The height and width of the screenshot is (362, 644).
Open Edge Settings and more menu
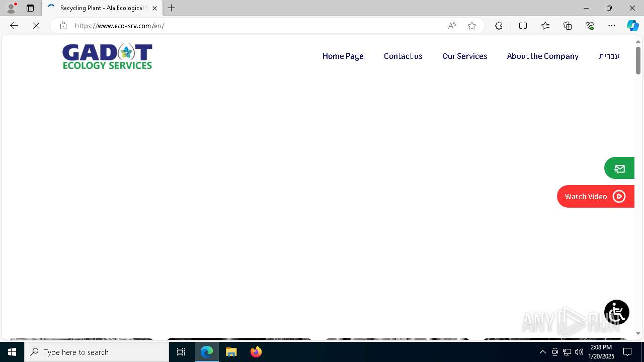click(x=612, y=26)
